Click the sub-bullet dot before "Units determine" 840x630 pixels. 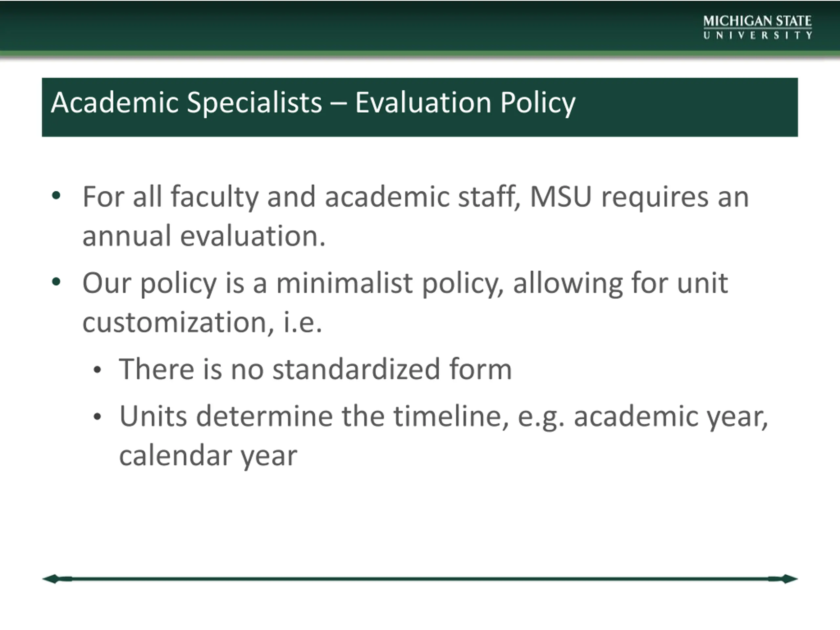(x=97, y=417)
